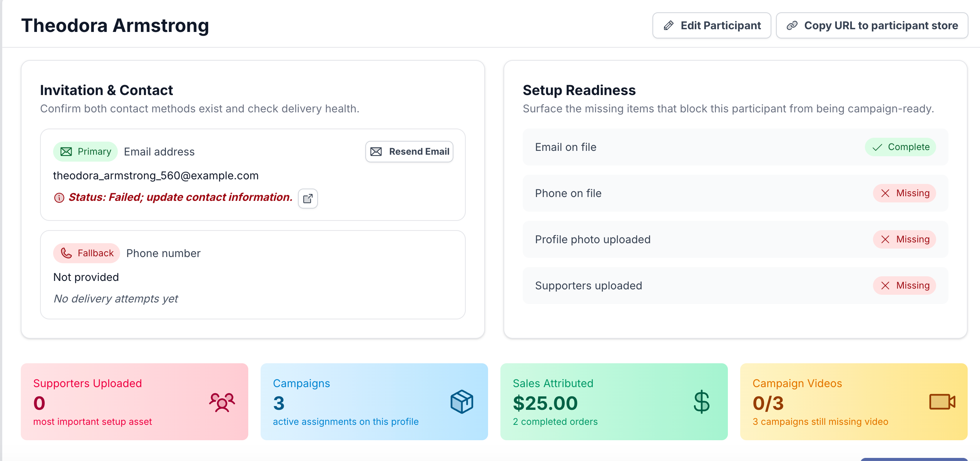Click the Primary email badge
980x461 pixels.
point(85,152)
